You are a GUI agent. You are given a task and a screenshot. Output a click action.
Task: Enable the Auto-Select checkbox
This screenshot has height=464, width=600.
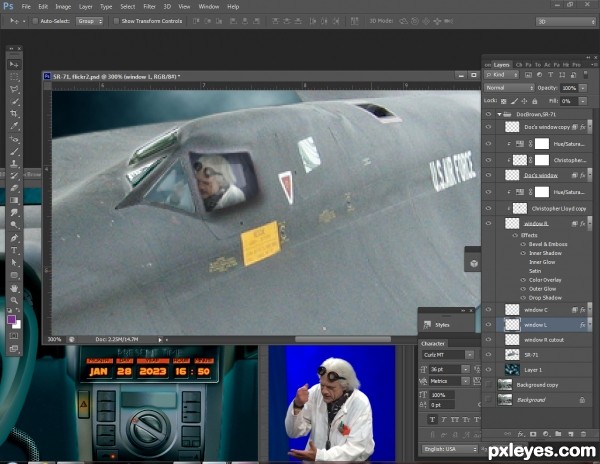click(x=35, y=21)
